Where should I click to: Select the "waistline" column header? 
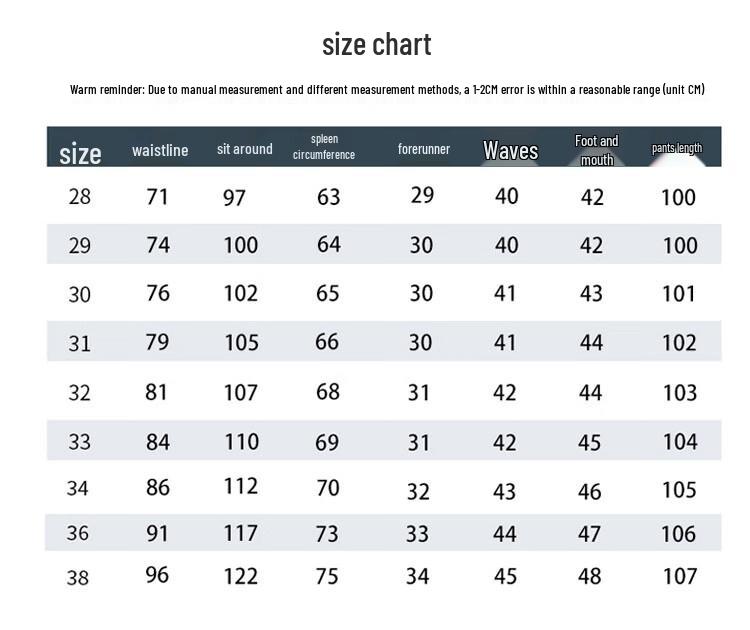[x=160, y=151]
